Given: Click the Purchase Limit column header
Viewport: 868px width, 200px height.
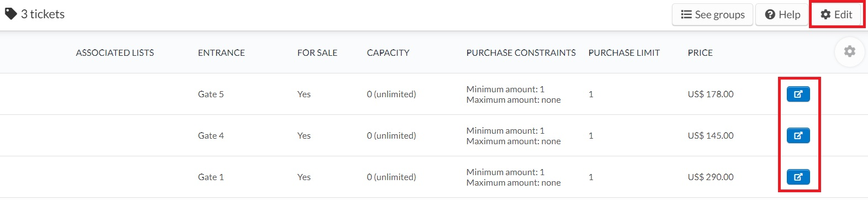Looking at the screenshot, I should point(624,52).
